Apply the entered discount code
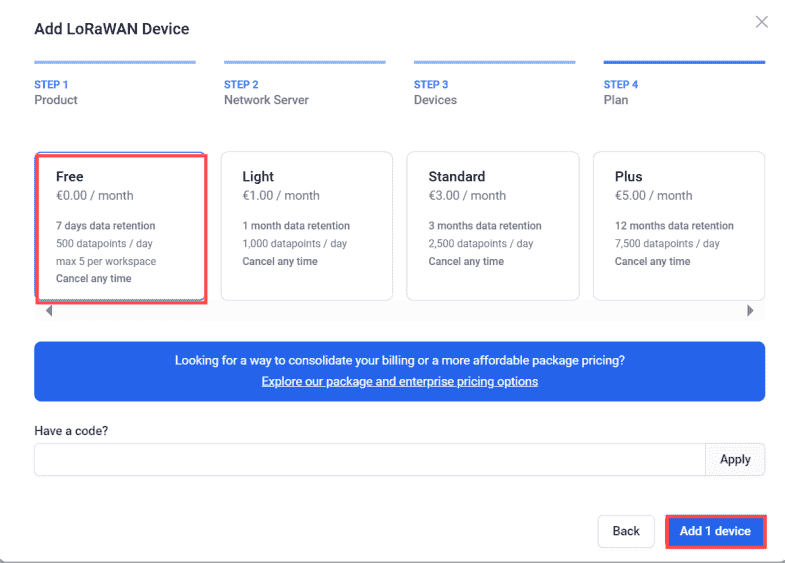 point(735,459)
